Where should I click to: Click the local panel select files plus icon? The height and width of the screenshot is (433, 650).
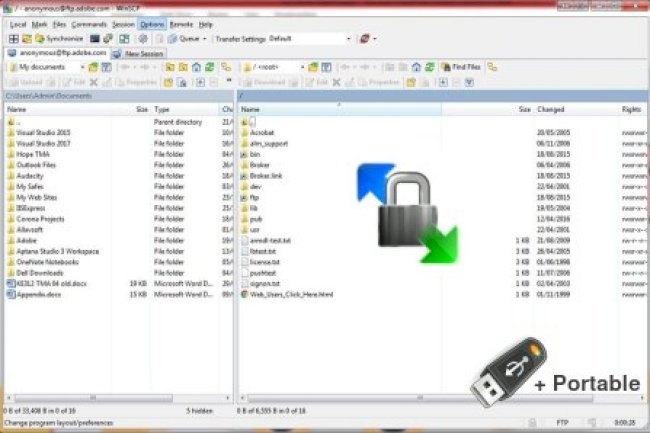(200, 82)
